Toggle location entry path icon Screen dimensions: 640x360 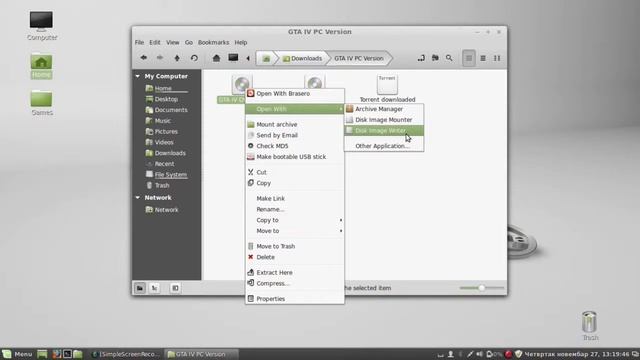[x=421, y=58]
